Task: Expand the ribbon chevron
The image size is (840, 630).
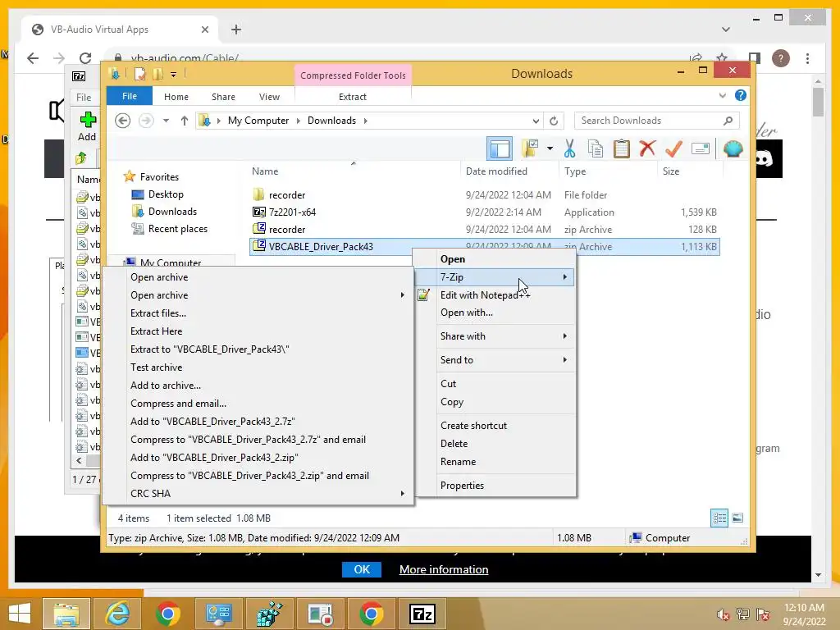Action: (722, 95)
